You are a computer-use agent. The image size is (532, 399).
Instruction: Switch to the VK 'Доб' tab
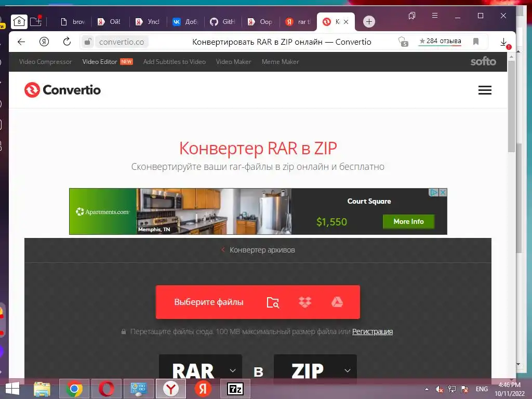(185, 22)
